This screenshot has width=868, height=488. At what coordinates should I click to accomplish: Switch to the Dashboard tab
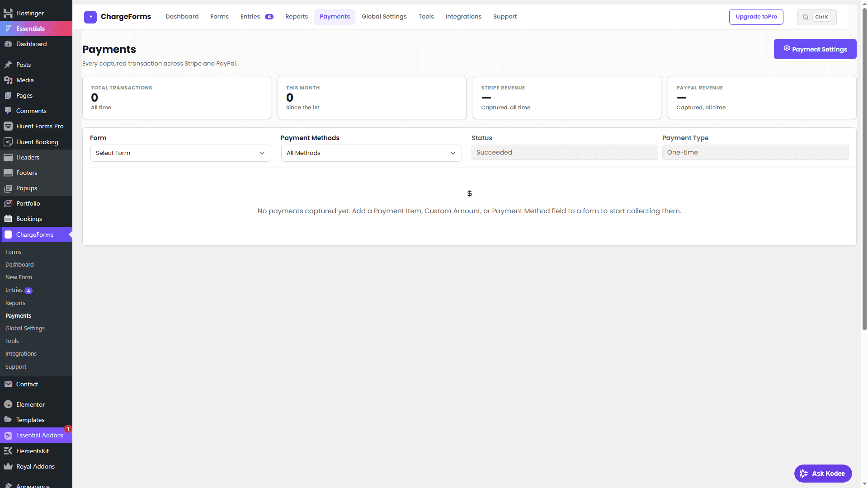pyautogui.click(x=182, y=17)
